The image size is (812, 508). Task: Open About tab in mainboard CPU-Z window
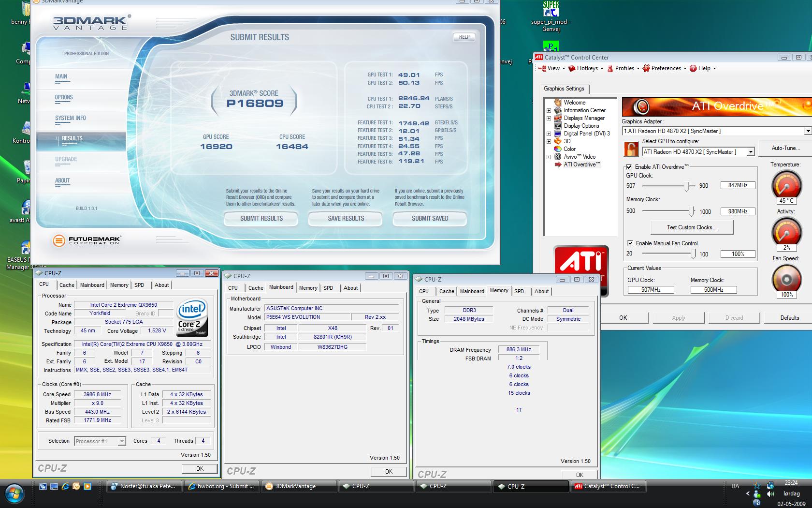(350, 288)
